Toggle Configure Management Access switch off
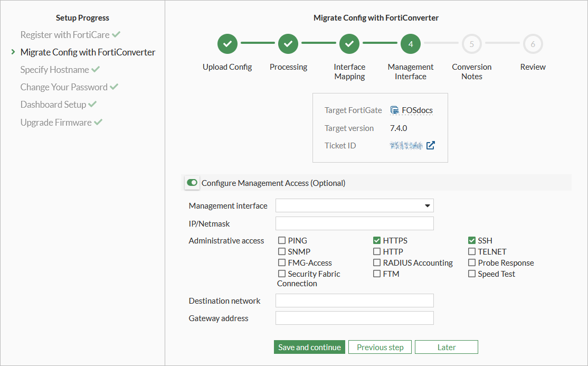Screen dimensions: 588x366 tap(192, 183)
